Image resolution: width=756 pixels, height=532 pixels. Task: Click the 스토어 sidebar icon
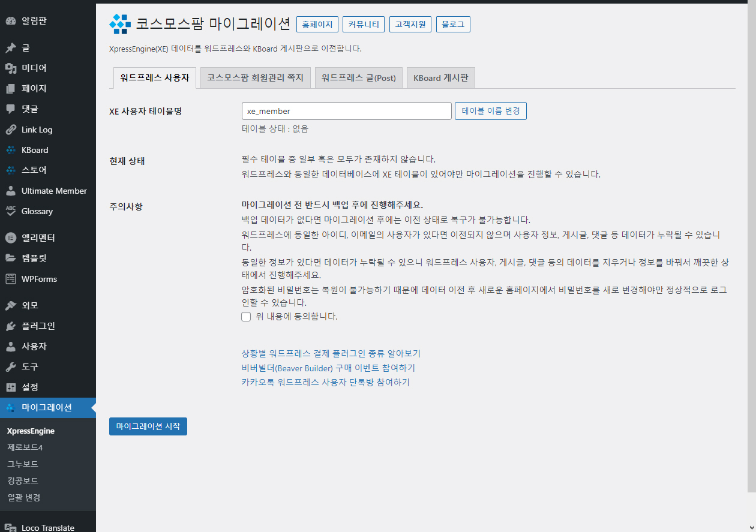(x=11, y=170)
